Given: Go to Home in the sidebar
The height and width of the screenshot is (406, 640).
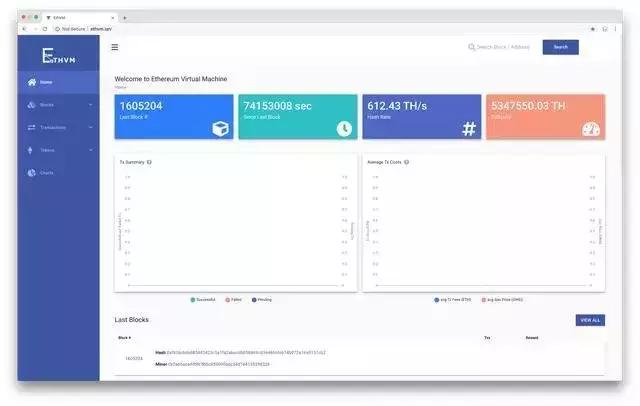Looking at the screenshot, I should coord(58,82).
